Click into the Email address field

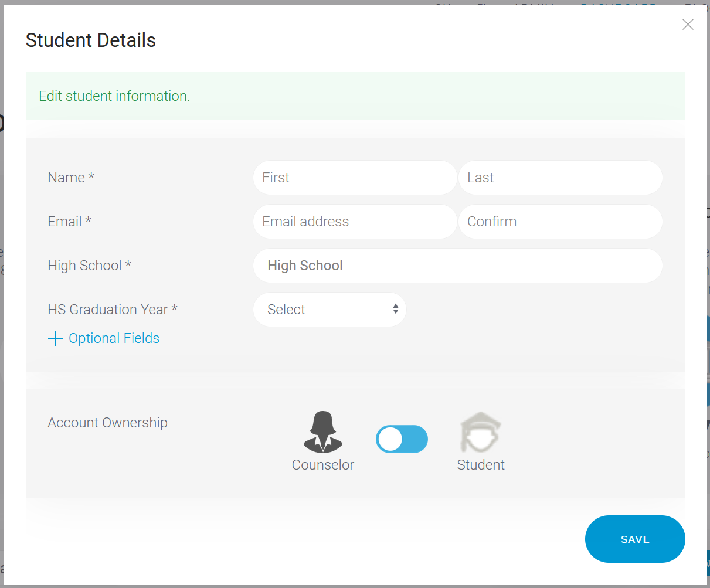click(355, 222)
